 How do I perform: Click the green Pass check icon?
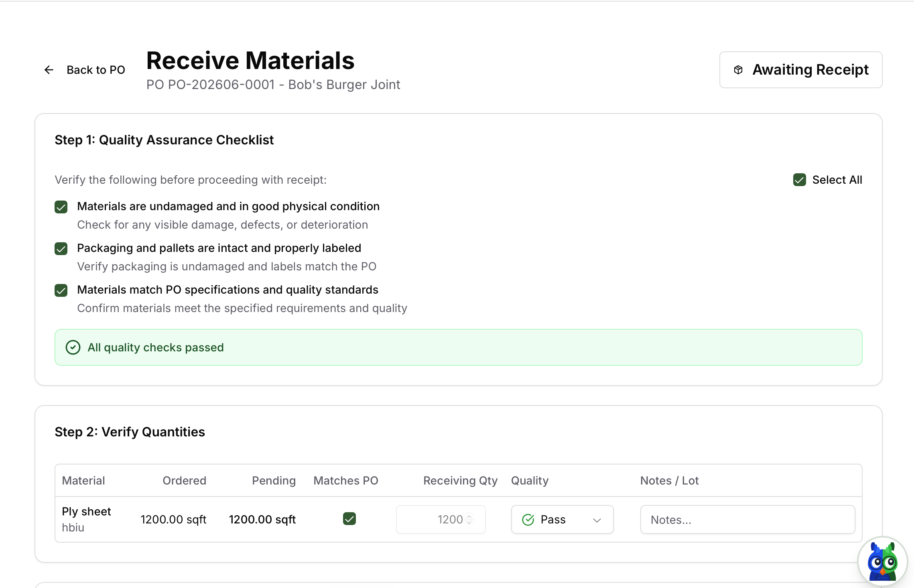[528, 520]
